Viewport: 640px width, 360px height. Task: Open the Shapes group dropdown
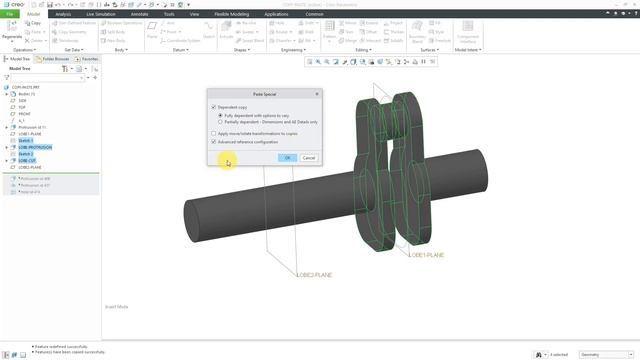242,50
